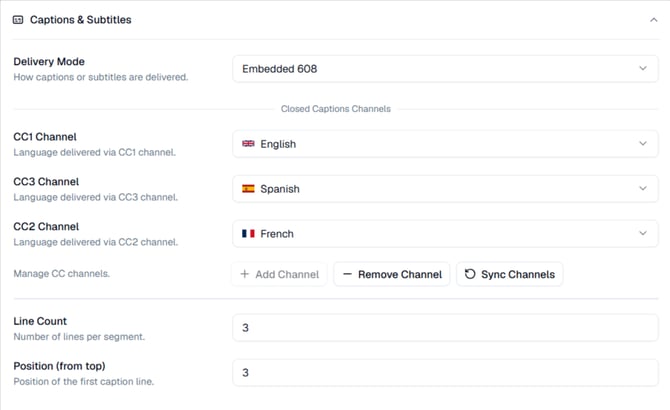This screenshot has height=410, width=670.
Task: Click the chevron arrow in Embedded 608 field
Action: 643,68
